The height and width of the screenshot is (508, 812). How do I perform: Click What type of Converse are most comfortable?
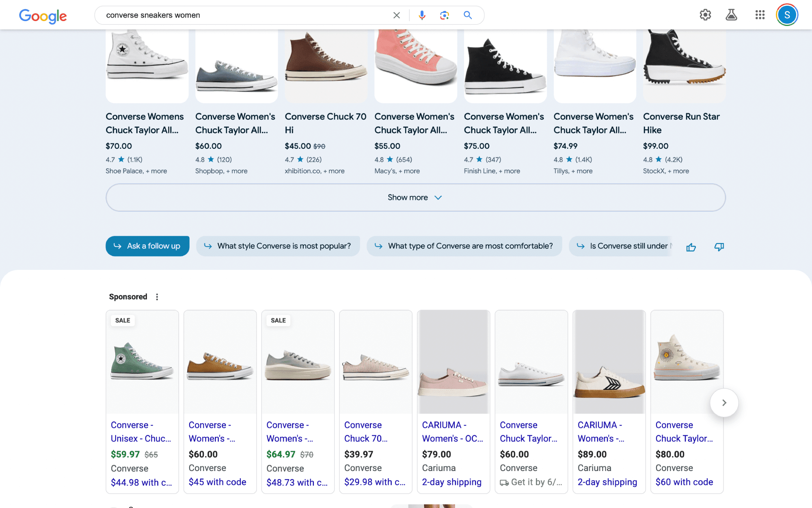coord(470,246)
